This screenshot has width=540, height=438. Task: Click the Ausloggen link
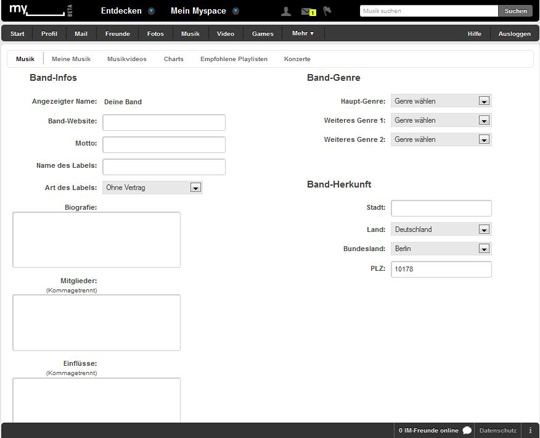[514, 34]
